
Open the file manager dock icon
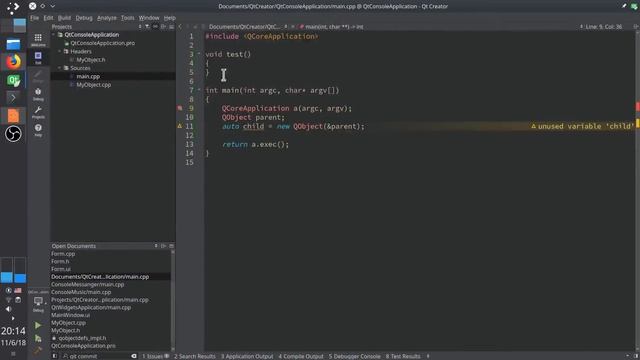(13, 44)
